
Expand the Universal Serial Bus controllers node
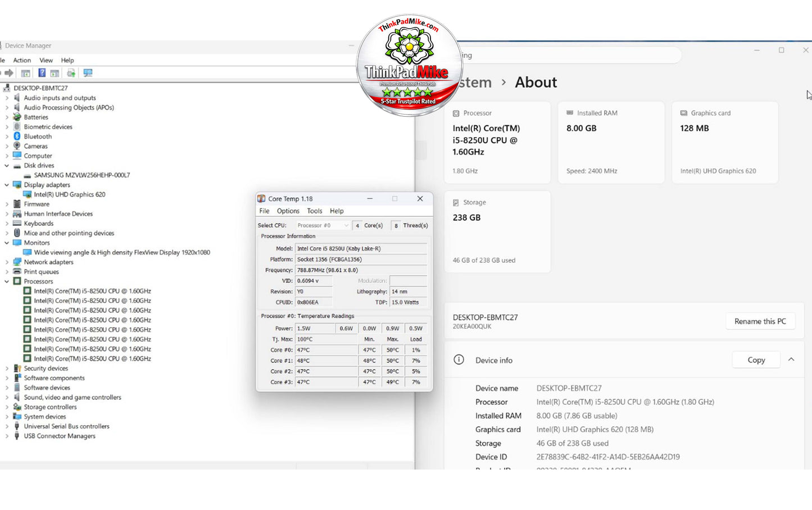[7, 426]
